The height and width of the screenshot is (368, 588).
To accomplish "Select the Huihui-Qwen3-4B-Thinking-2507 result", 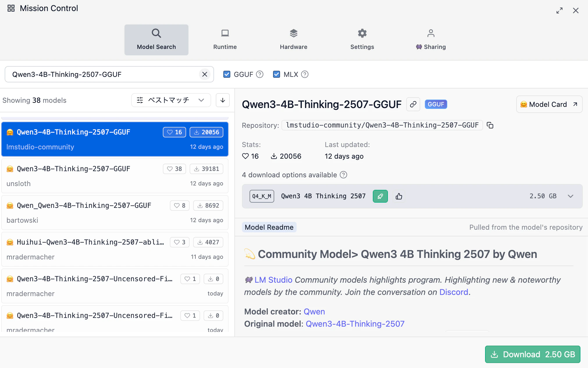I will point(115,249).
